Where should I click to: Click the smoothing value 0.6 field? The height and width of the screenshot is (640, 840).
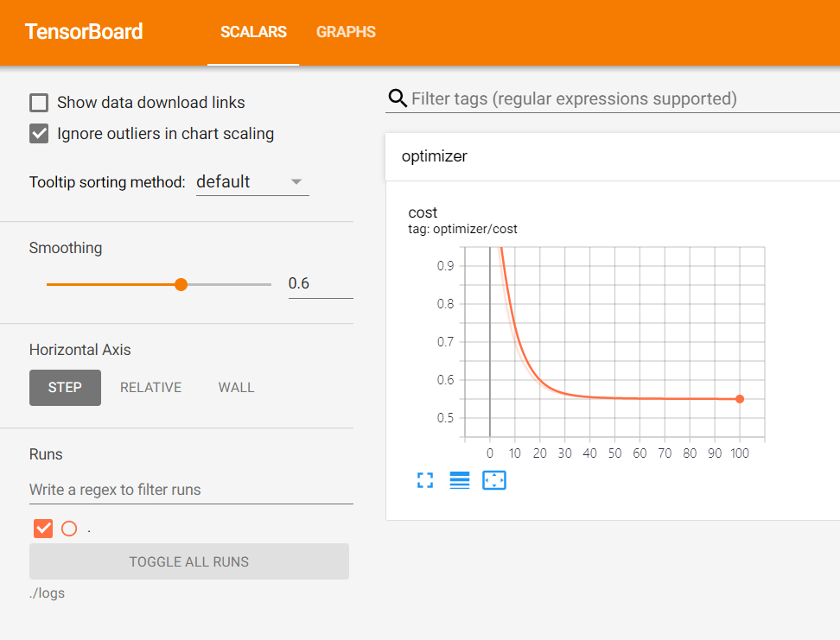tap(321, 284)
